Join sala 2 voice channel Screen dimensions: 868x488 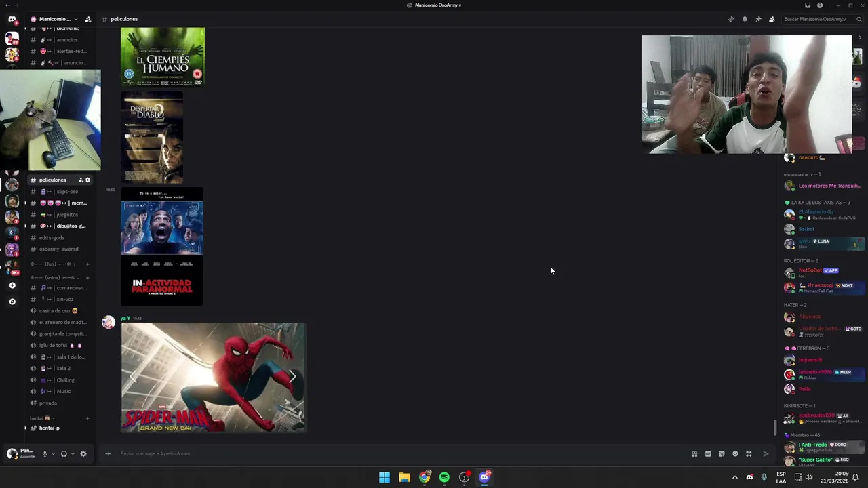(x=60, y=368)
